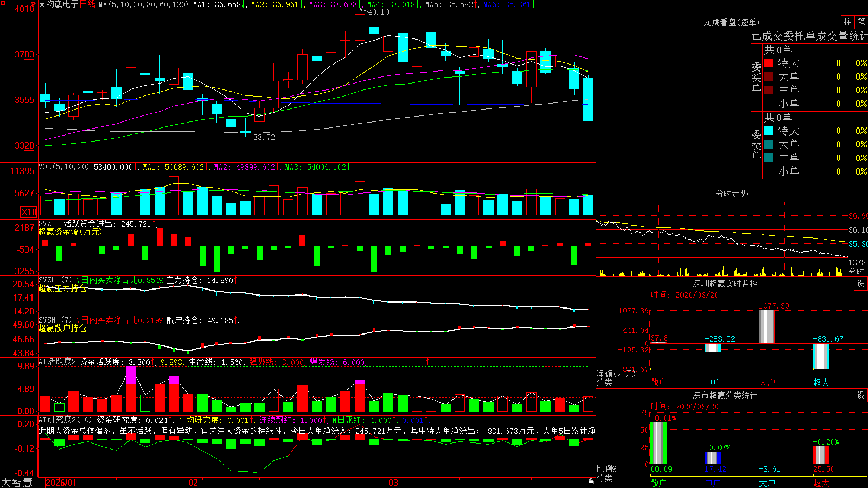Click the 超赢主力持仓 label
The height and width of the screenshot is (488, 868).
62,288
